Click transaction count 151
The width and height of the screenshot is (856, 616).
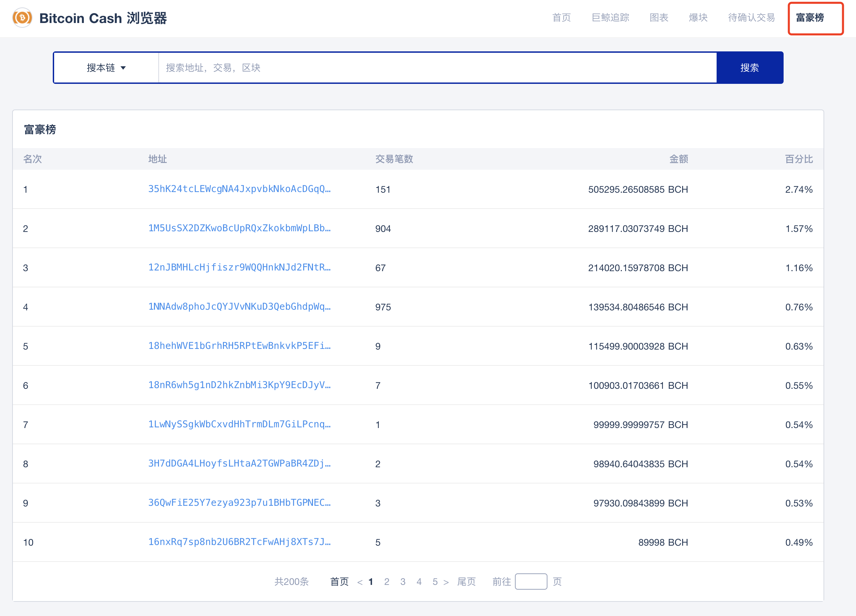383,189
